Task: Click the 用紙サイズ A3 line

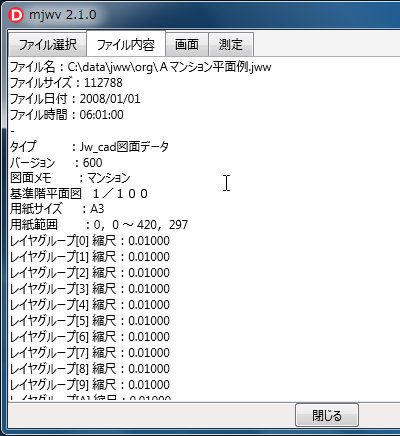Action: click(x=57, y=209)
